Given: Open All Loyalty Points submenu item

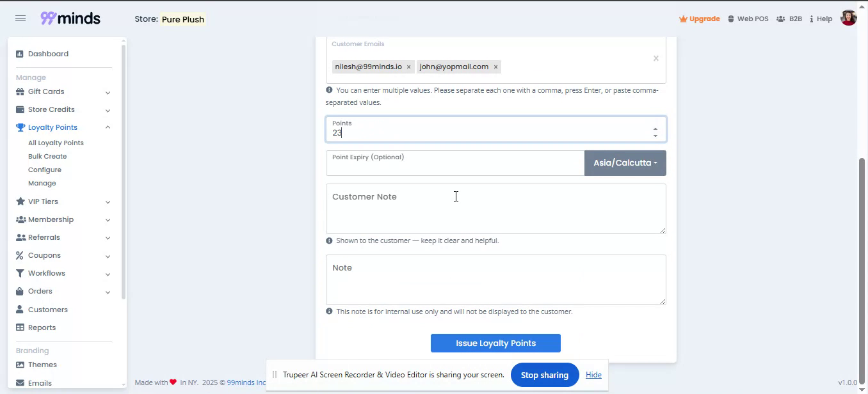Looking at the screenshot, I should [56, 143].
